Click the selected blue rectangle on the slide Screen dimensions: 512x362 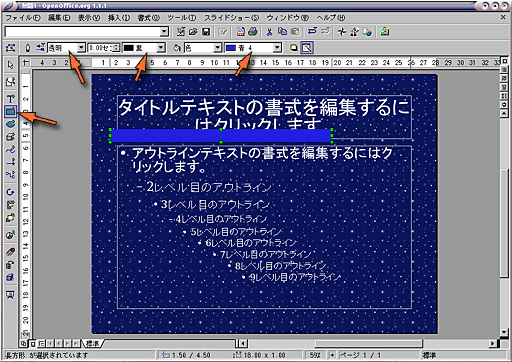[x=221, y=136]
